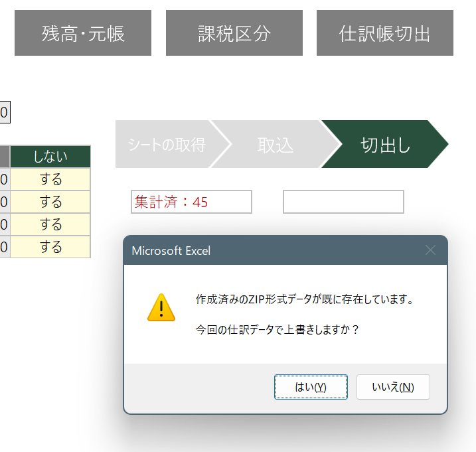The image size is (476, 452).
Task: Select the 切出し step arrow
Action: (385, 144)
